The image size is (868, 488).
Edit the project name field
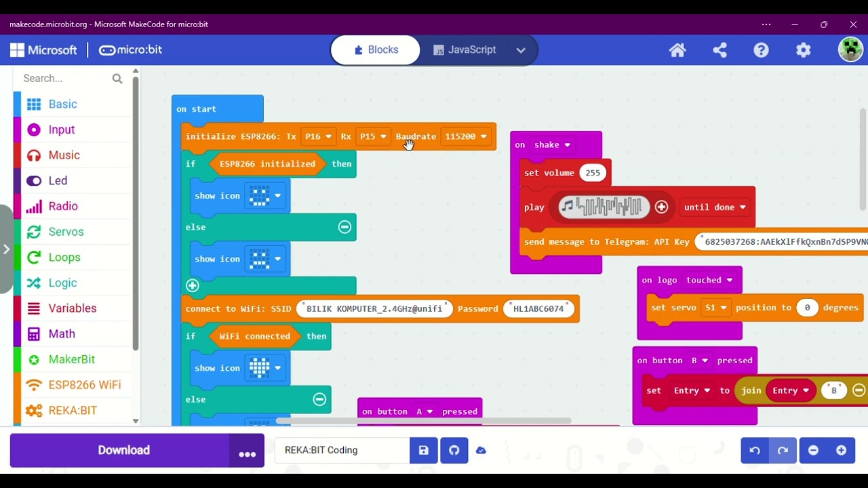[x=342, y=450]
